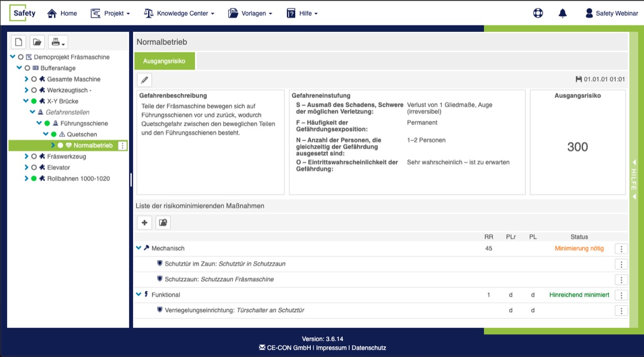Create a new document in tree toolbar

(18, 42)
